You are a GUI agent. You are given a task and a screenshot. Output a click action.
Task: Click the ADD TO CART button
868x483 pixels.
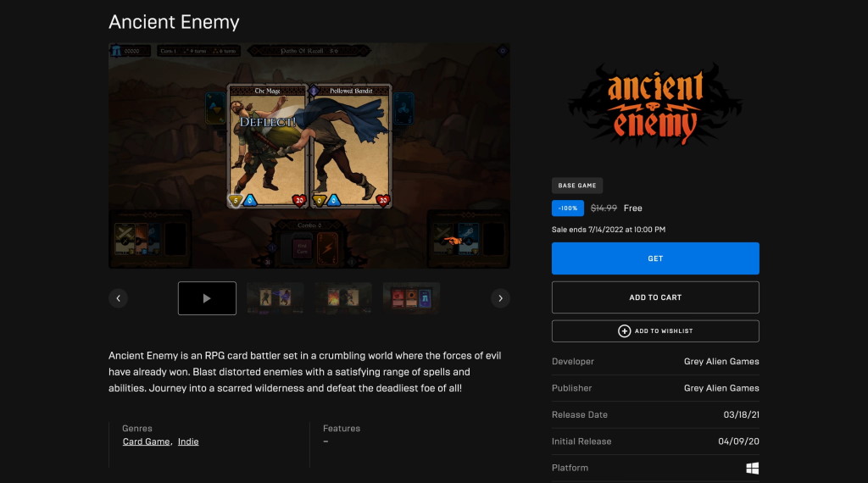pyautogui.click(x=655, y=297)
